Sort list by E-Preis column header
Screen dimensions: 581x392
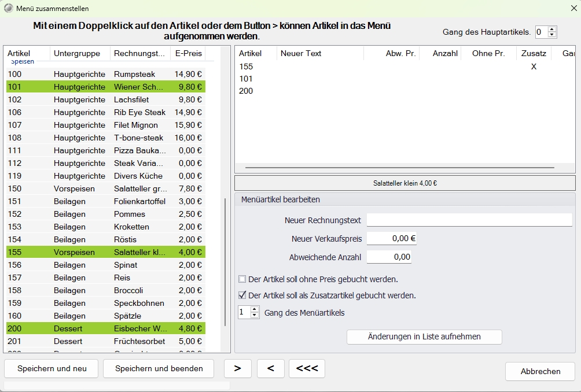click(x=188, y=53)
